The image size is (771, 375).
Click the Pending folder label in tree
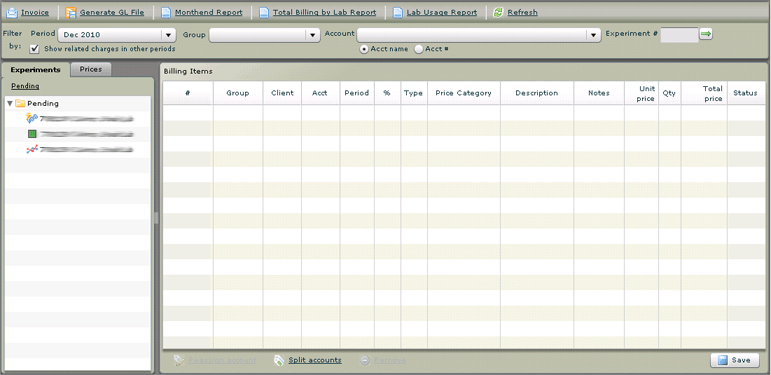pos(43,104)
